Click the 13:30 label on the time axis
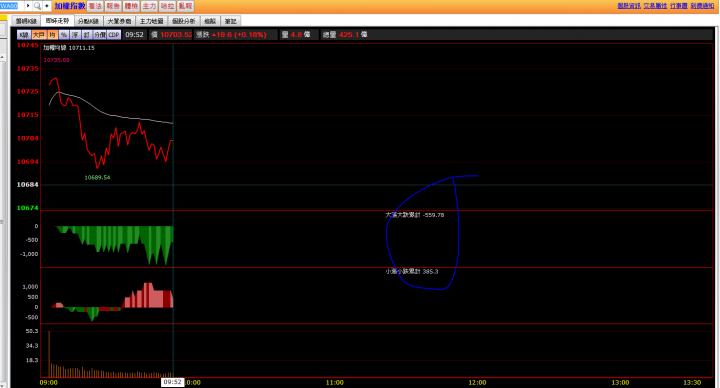This screenshot has height=388, width=720. [692, 382]
